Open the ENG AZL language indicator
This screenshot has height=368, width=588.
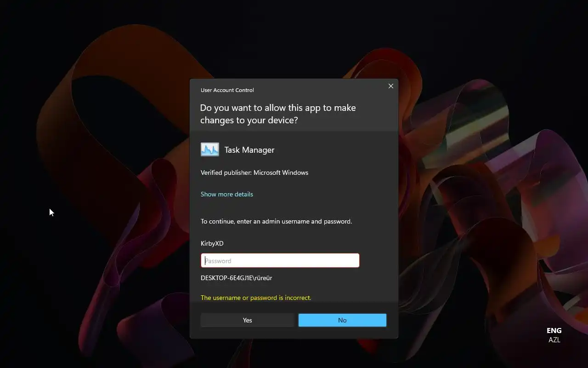(554, 335)
